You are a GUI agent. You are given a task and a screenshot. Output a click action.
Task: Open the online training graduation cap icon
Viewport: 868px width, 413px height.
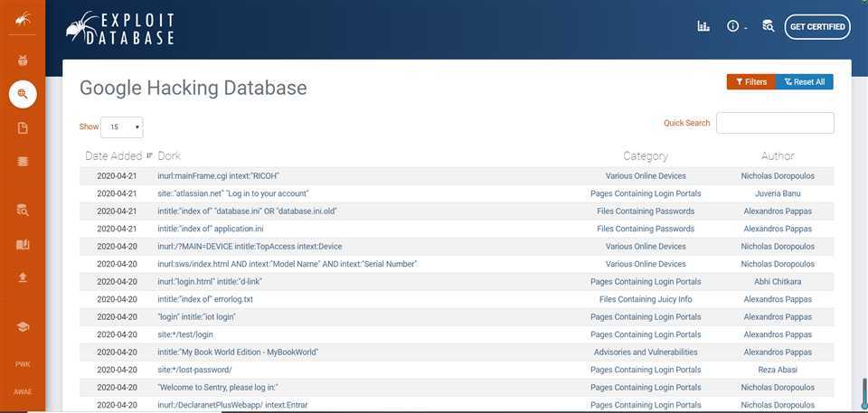23,326
